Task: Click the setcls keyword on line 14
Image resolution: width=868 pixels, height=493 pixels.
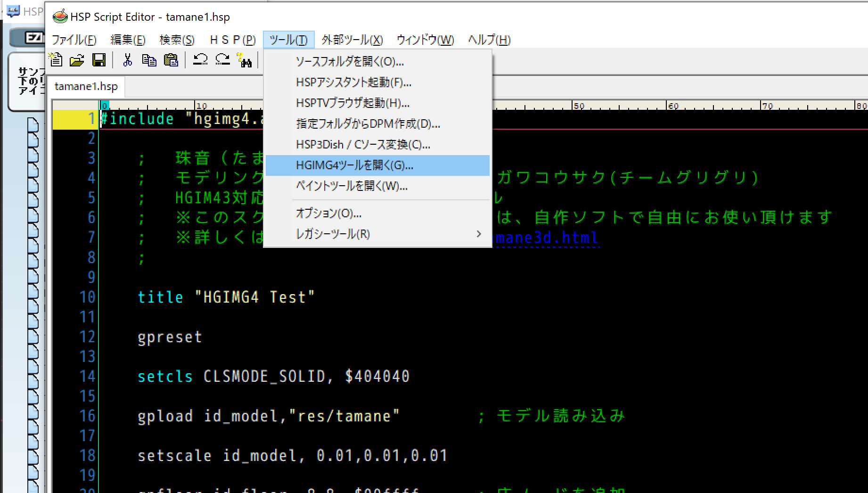Action: pos(165,376)
